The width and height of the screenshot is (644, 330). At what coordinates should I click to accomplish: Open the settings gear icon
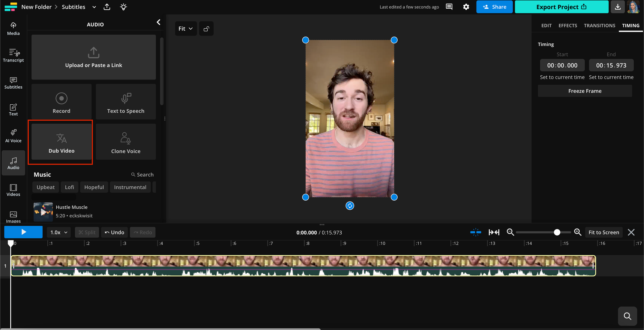coord(466,7)
